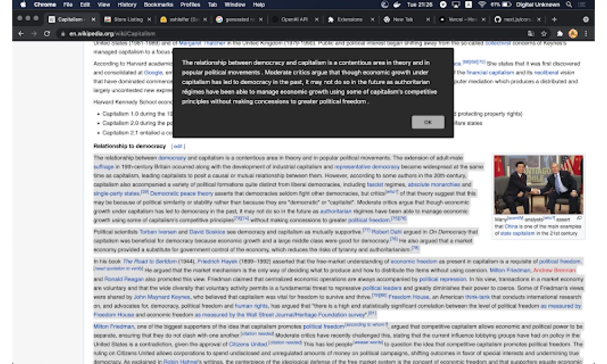Switch to the OpenAI API tab
The width and height of the screenshot is (607, 364).
[294, 19]
